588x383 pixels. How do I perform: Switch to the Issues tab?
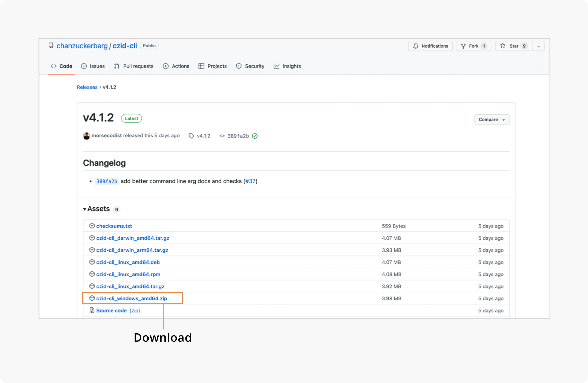coord(93,66)
